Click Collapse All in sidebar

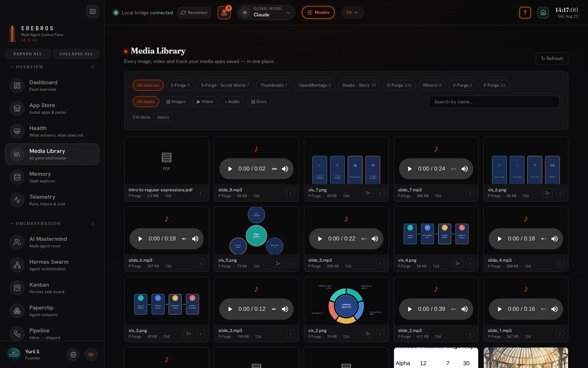tap(76, 54)
